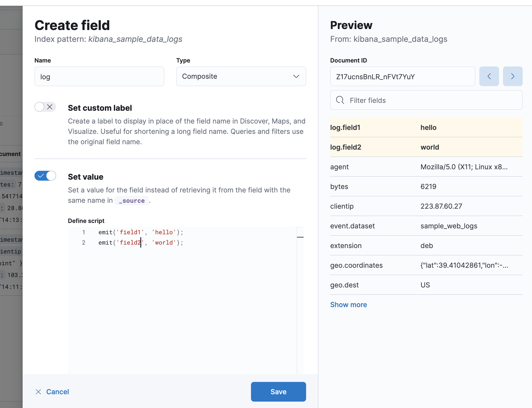Save the new composite field
The width and height of the screenshot is (532, 408).
278,392
